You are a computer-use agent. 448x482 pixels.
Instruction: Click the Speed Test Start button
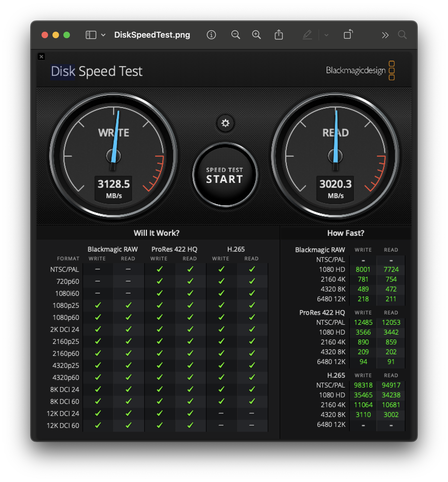(225, 175)
